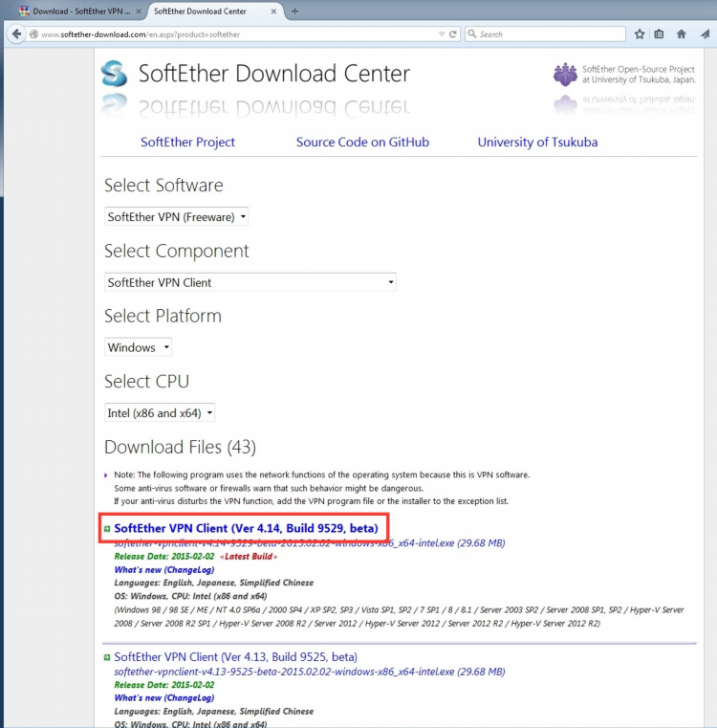This screenshot has height=728, width=717.
Task: Click Release Date: 2015-02-02 under Ver 4.14
Action: [x=164, y=556]
